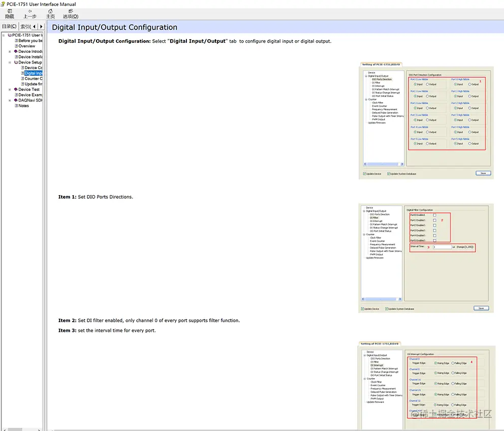The image size is (504, 431).
Task: Click the purple book icon of DAQNavi SDK
Action: click(16, 100)
